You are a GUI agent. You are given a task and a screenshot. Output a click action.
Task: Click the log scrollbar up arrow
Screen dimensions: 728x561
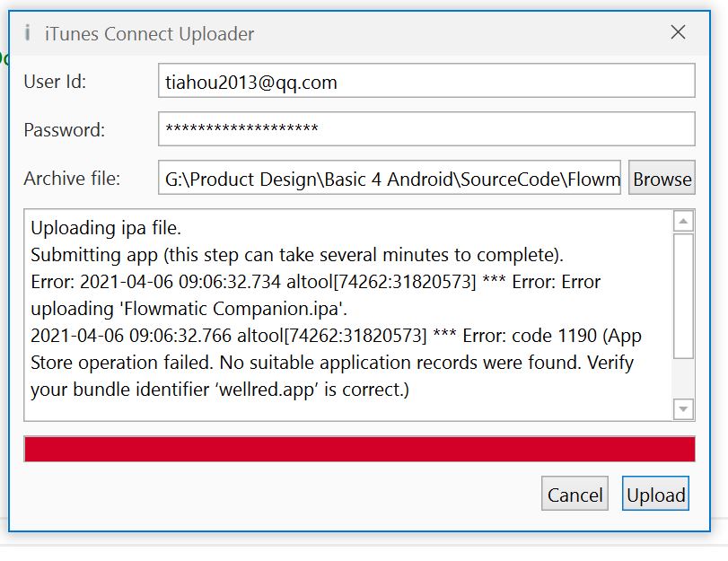[x=683, y=221]
